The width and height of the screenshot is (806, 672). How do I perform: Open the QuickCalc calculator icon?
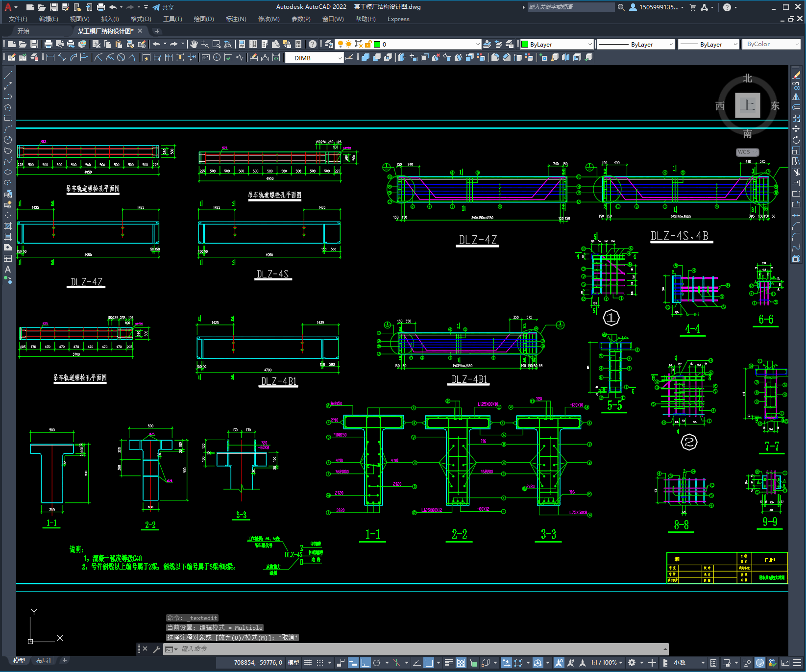(298, 44)
